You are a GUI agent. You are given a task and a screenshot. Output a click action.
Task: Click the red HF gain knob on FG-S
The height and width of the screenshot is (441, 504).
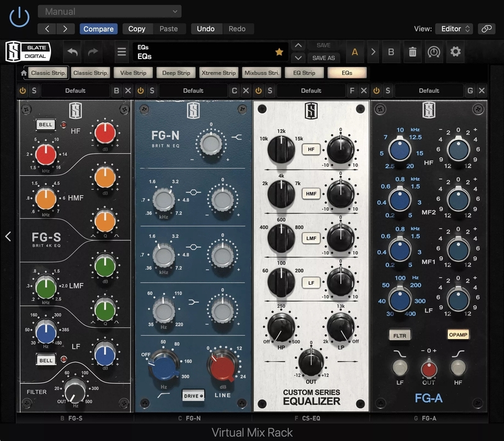coord(105,133)
